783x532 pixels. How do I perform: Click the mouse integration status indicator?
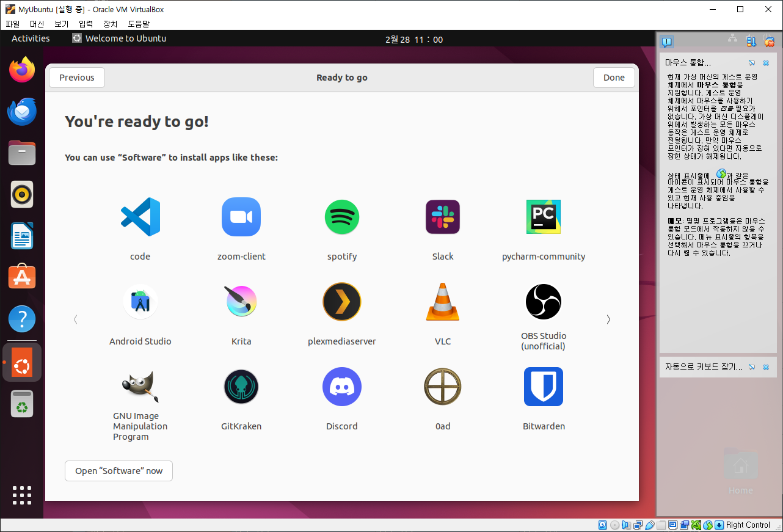click(x=708, y=525)
